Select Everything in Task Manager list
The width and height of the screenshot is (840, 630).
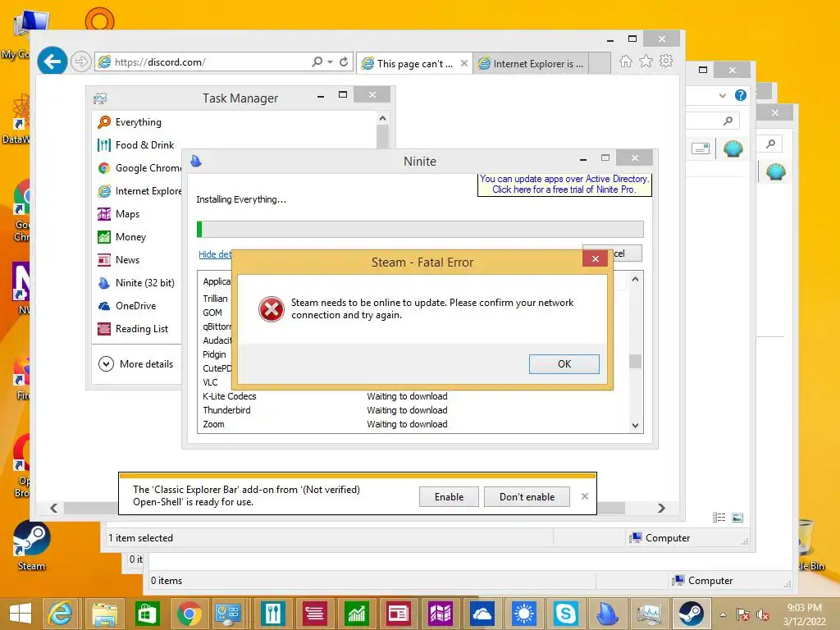click(x=138, y=122)
